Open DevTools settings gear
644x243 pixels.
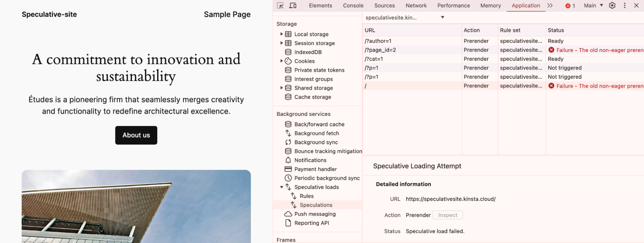612,5
